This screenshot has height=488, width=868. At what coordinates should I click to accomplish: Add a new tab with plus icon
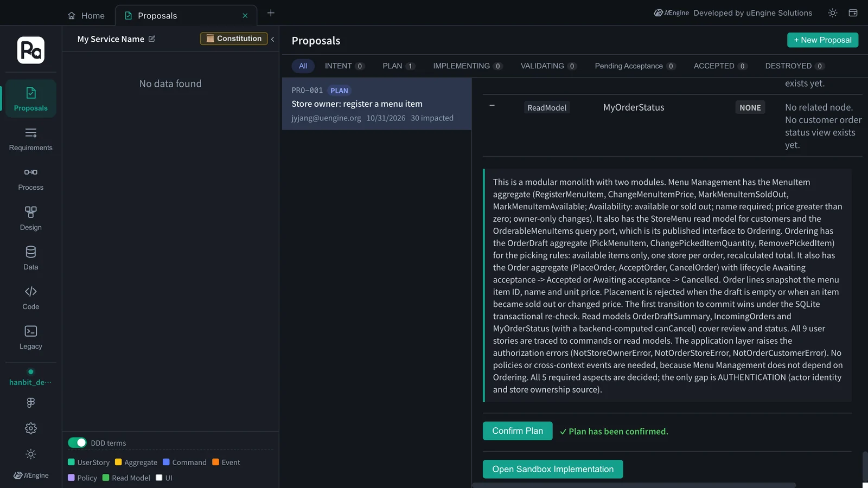(x=271, y=13)
